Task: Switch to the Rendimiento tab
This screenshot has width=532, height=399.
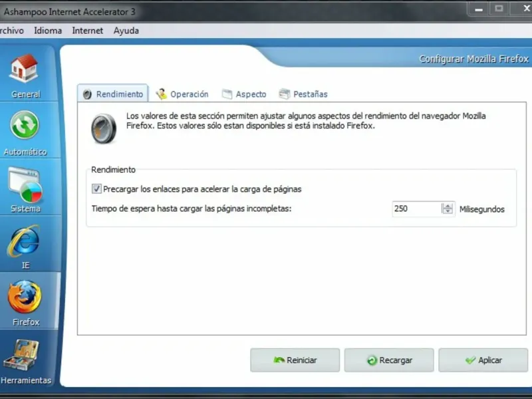Action: [x=112, y=94]
